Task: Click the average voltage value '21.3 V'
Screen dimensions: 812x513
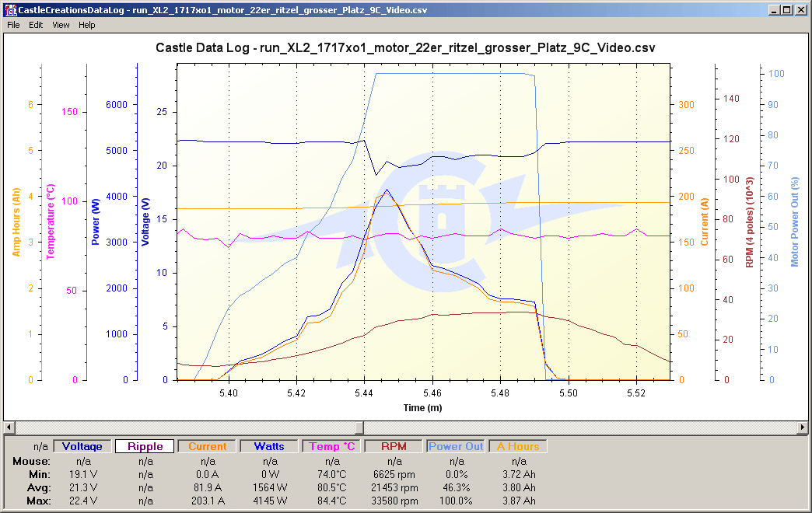Action: coord(83,487)
